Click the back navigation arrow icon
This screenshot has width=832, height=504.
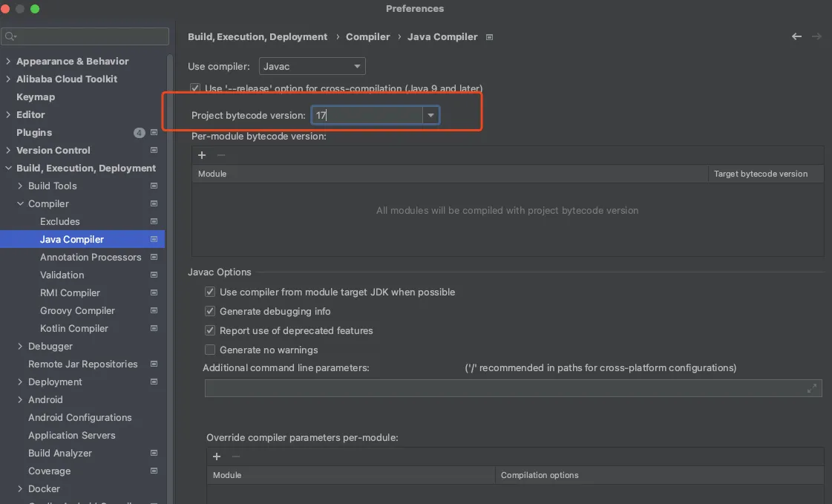pos(796,36)
